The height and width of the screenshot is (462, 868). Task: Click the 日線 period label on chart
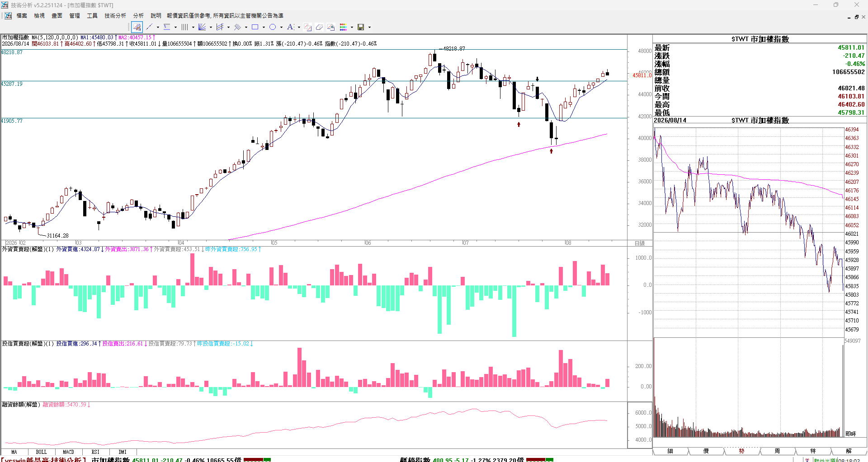tap(639, 243)
